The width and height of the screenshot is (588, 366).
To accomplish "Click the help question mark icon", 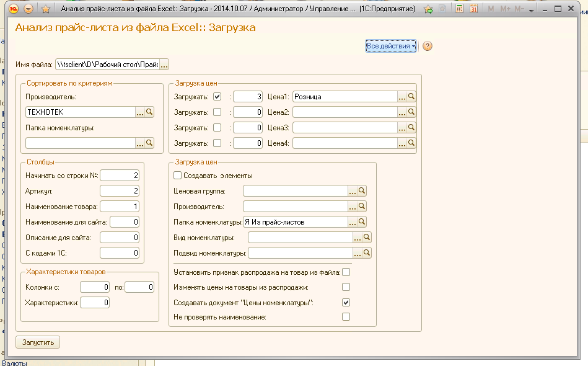I will [x=428, y=46].
